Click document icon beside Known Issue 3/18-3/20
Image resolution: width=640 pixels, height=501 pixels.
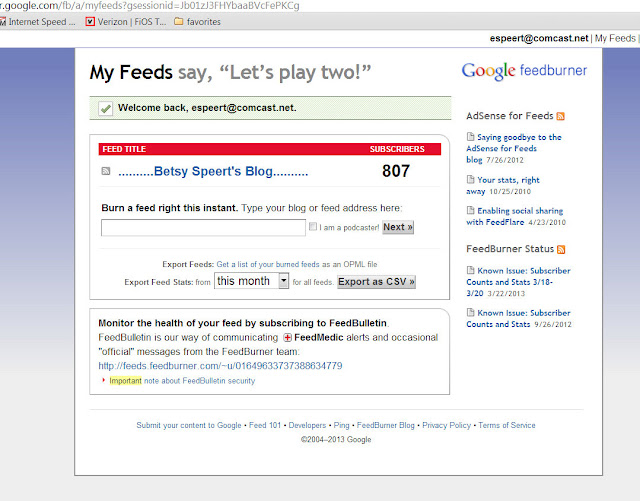pos(471,270)
